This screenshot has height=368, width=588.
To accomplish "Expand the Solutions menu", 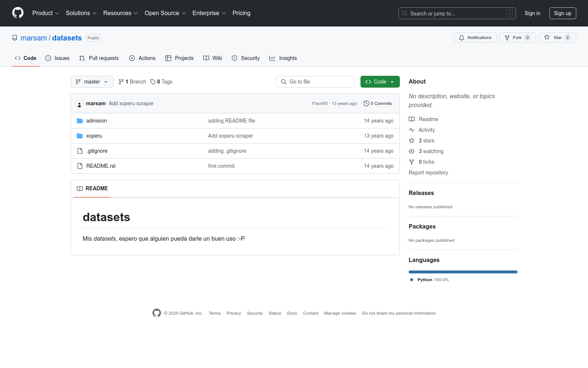I will (x=81, y=13).
